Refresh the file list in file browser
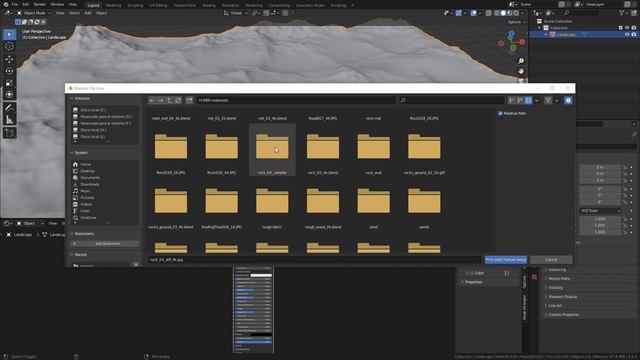This screenshot has width=640, height=360. tap(178, 100)
